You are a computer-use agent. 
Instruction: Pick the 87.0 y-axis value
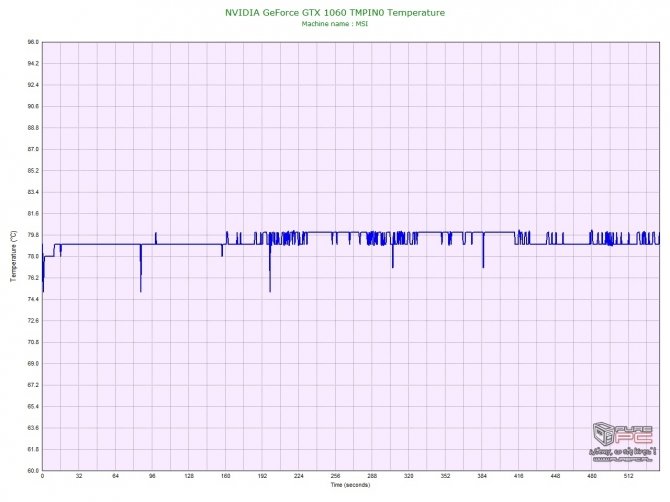tap(33, 149)
